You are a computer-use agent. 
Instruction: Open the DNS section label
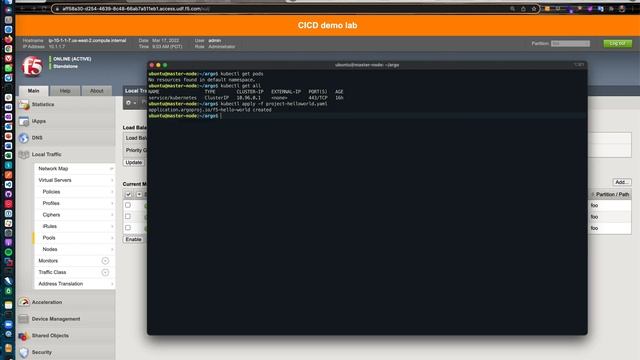(x=37, y=138)
